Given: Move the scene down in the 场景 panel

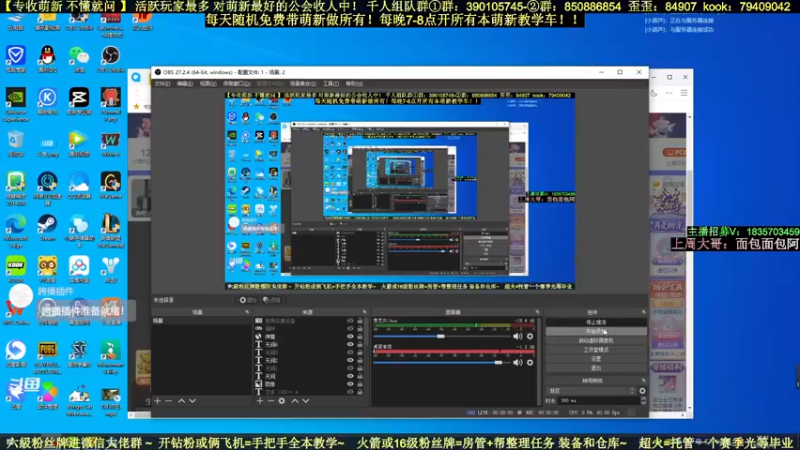Looking at the screenshot, I should point(192,401).
